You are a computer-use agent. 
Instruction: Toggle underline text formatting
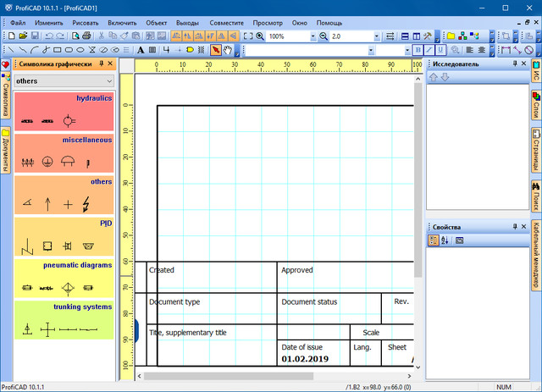tap(440, 50)
